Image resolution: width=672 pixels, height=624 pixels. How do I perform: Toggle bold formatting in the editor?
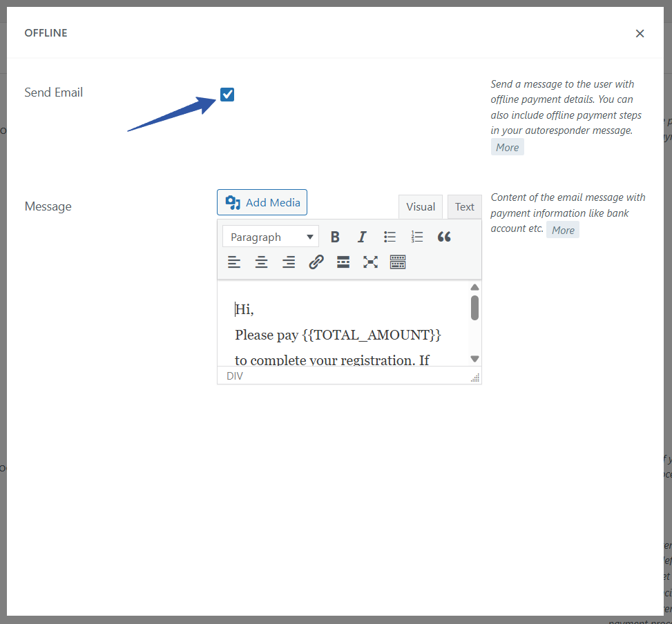pos(335,237)
